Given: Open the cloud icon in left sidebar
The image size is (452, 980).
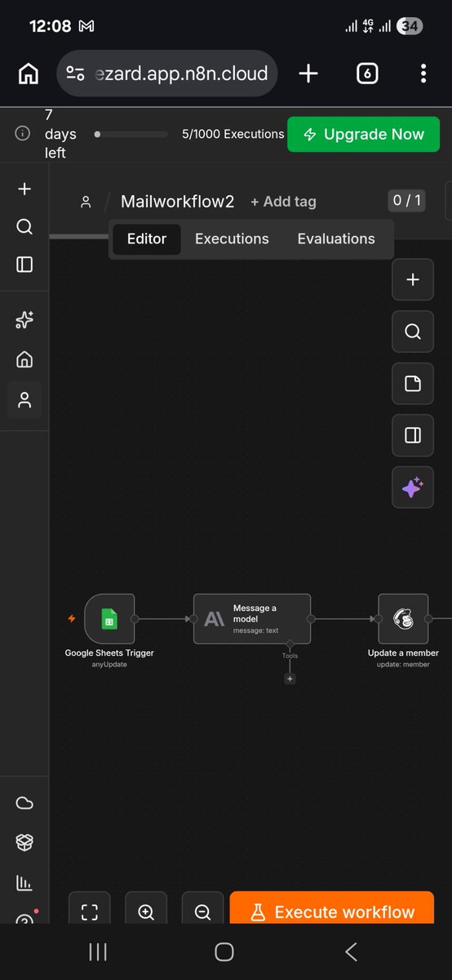Looking at the screenshot, I should 24,804.
